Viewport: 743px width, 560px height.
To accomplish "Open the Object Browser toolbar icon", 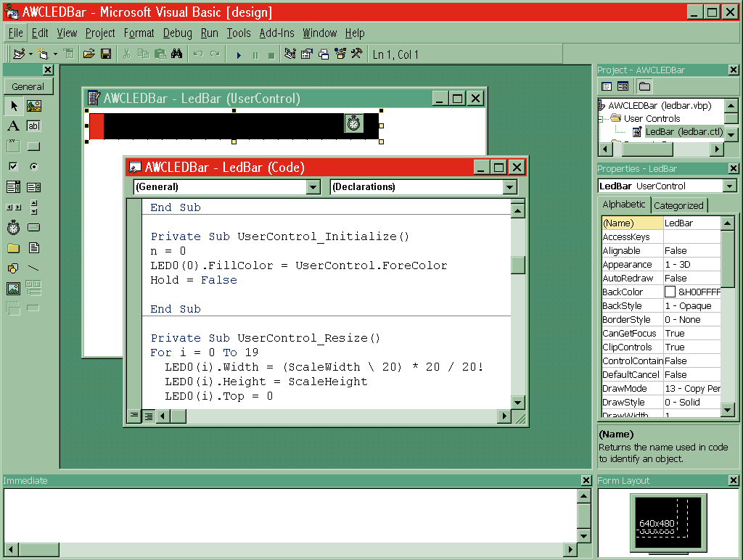I will (339, 54).
